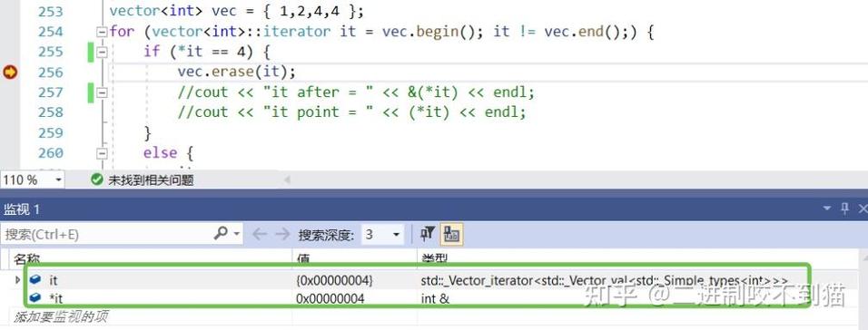
Task: Collapse the if block at line 255
Action: coord(102,52)
